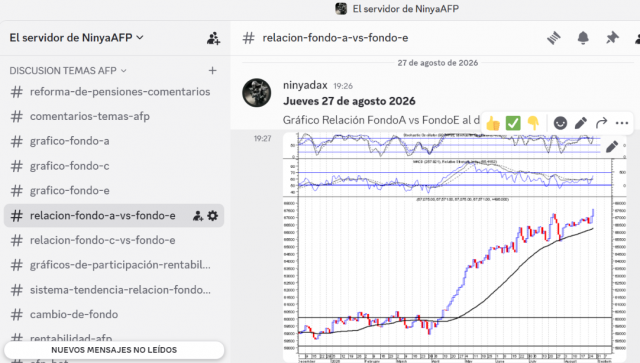Open reforma-de-pensiones-comentarios channel

(x=114, y=91)
